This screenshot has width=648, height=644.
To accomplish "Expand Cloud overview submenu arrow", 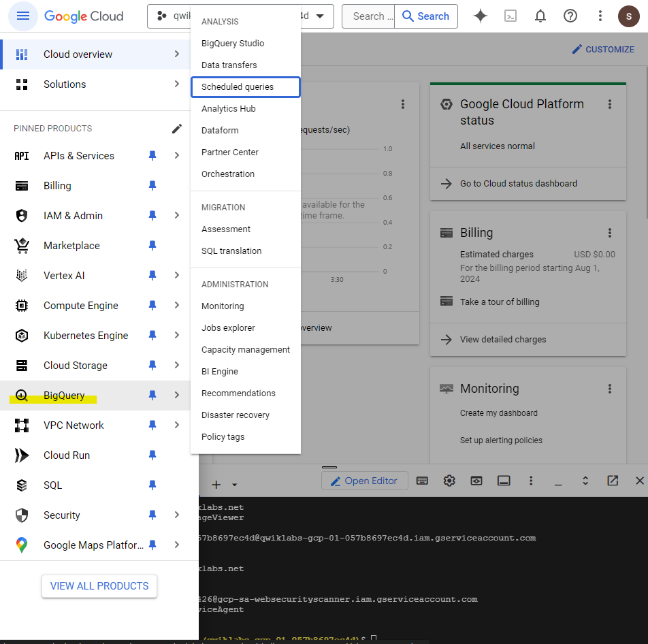I will point(177,54).
